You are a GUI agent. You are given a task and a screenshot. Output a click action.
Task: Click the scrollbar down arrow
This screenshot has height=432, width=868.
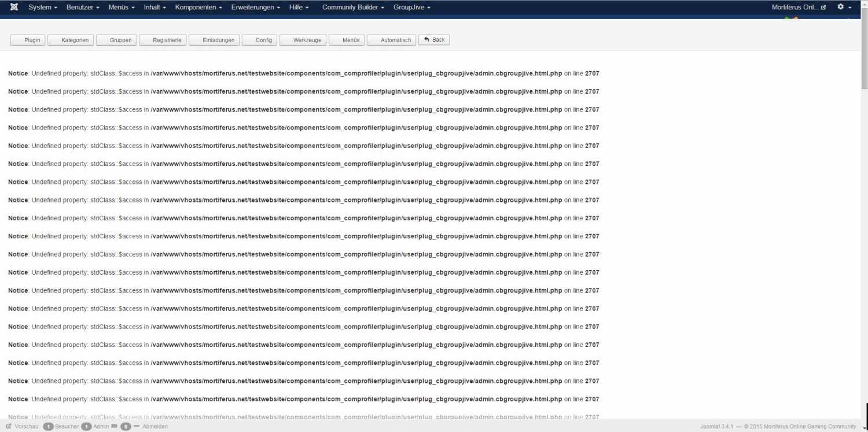(865, 428)
